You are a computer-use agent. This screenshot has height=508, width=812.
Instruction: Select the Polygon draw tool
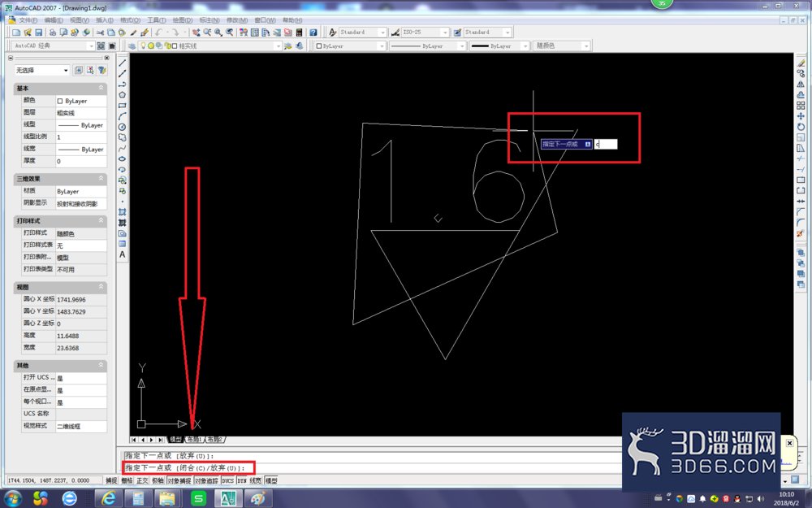(123, 95)
